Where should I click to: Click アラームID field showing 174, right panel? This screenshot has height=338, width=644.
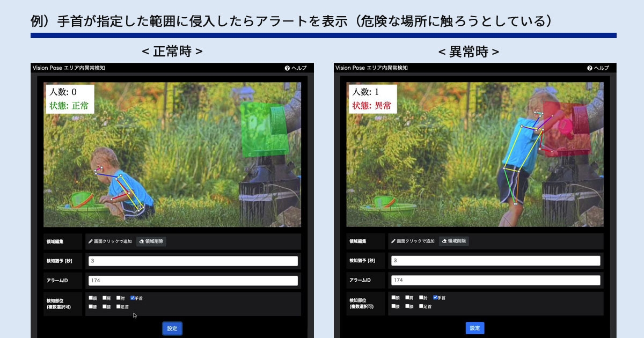[x=495, y=280]
